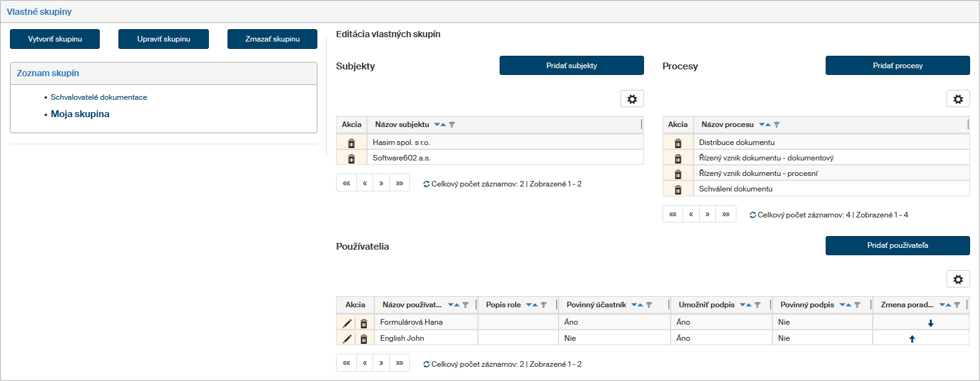Image resolution: width=980 pixels, height=381 pixels.
Task: Edit user Formulárová Hana with pencil icon
Action: (347, 323)
